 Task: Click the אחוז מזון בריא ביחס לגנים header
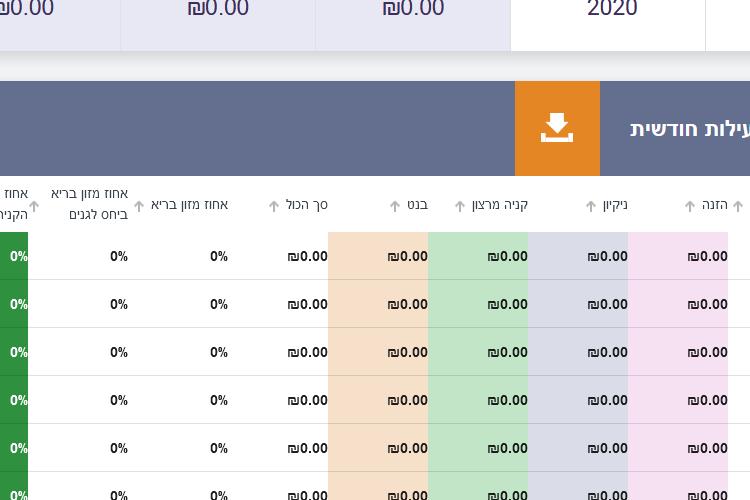click(x=89, y=204)
